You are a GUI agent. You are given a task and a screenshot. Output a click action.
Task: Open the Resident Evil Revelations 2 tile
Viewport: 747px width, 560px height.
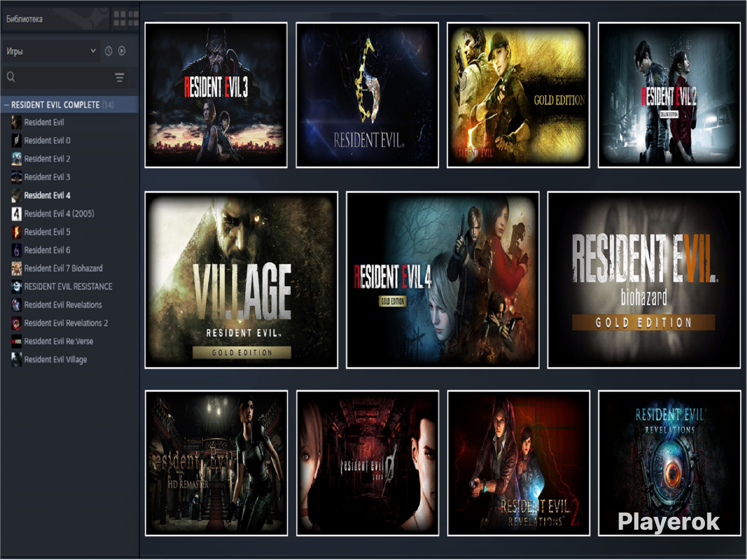pos(518,463)
